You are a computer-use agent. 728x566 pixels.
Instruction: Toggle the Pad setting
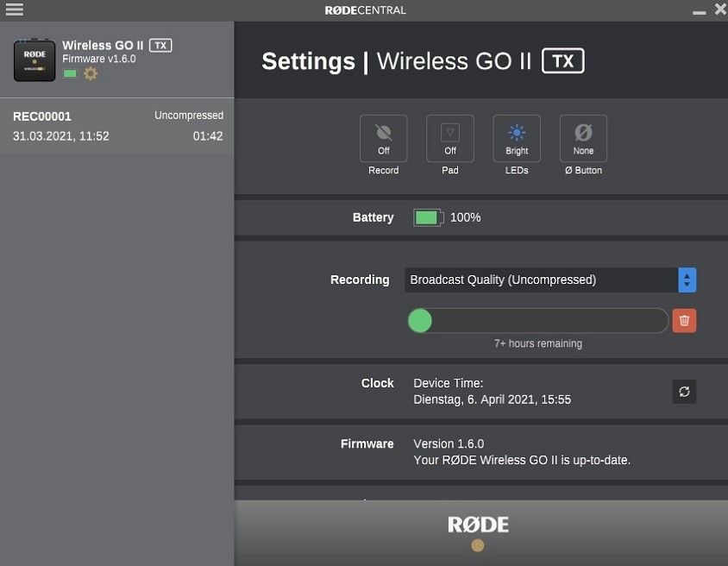[450, 138]
